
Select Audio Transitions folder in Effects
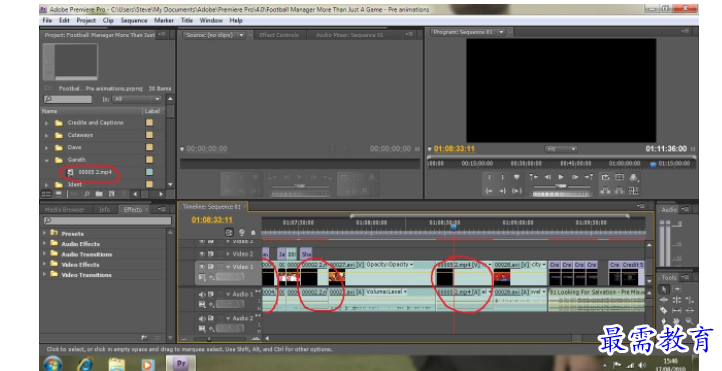87,254
